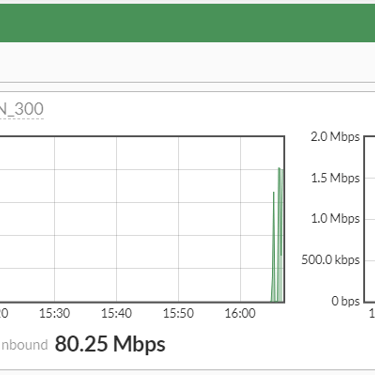Click the inbound label beside 80.25 Mbps
This screenshot has height=375, width=375.
(24, 345)
